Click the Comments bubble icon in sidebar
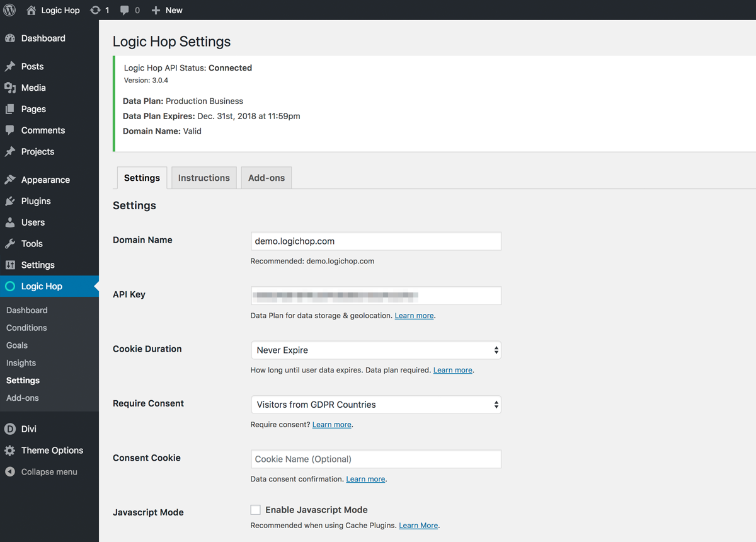The image size is (756, 542). (10, 130)
